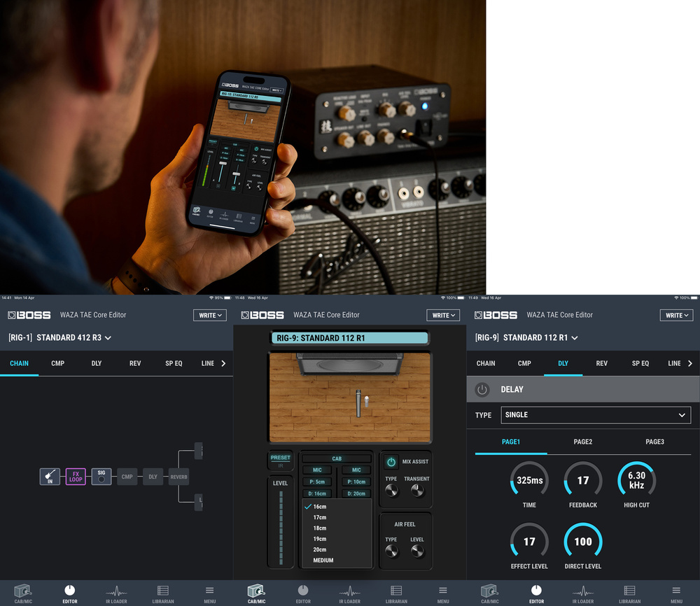Open LIBRARIAN in left panel bottom bar
This screenshot has width=700, height=606.
pyautogui.click(x=163, y=594)
